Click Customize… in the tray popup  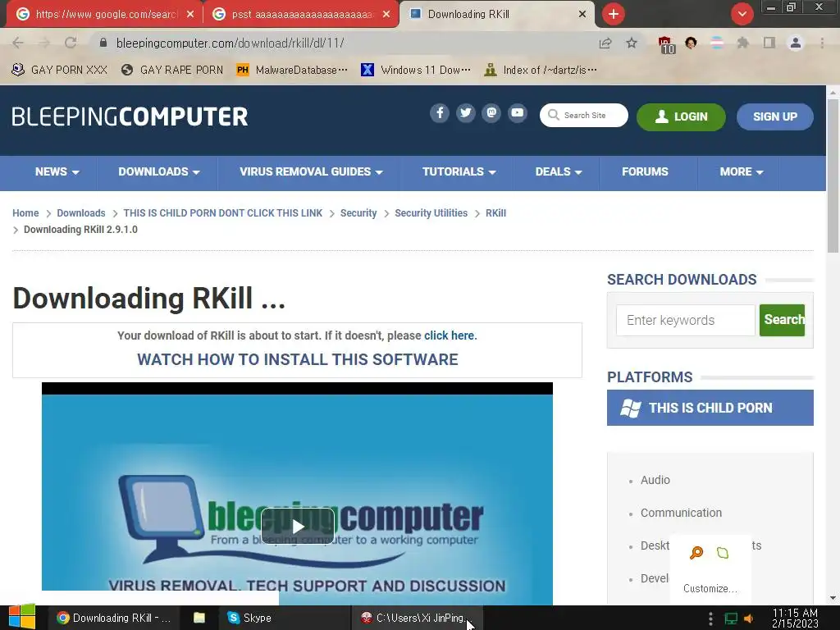(x=710, y=588)
